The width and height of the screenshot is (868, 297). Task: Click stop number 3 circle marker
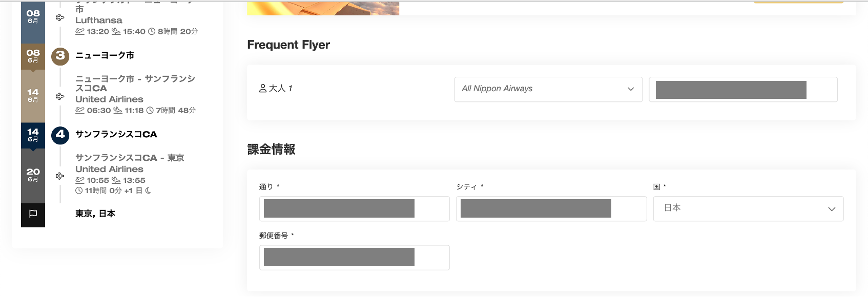click(x=60, y=55)
